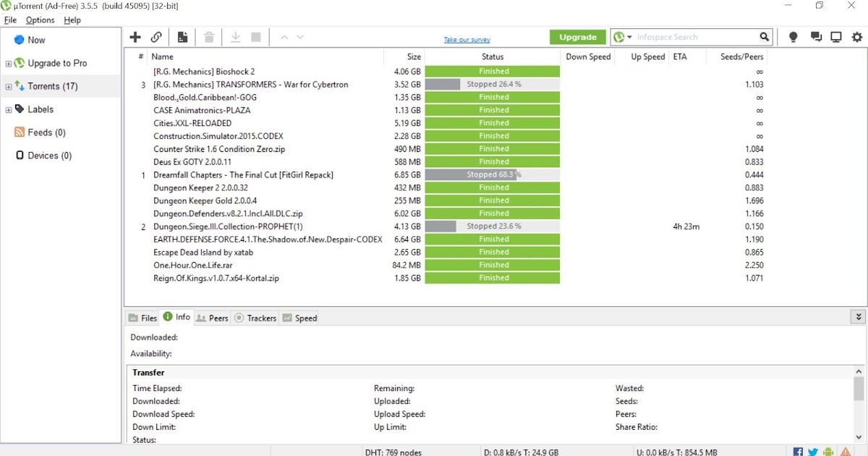This screenshot has height=456, width=868.
Task: Open the Help menu
Action: (72, 20)
